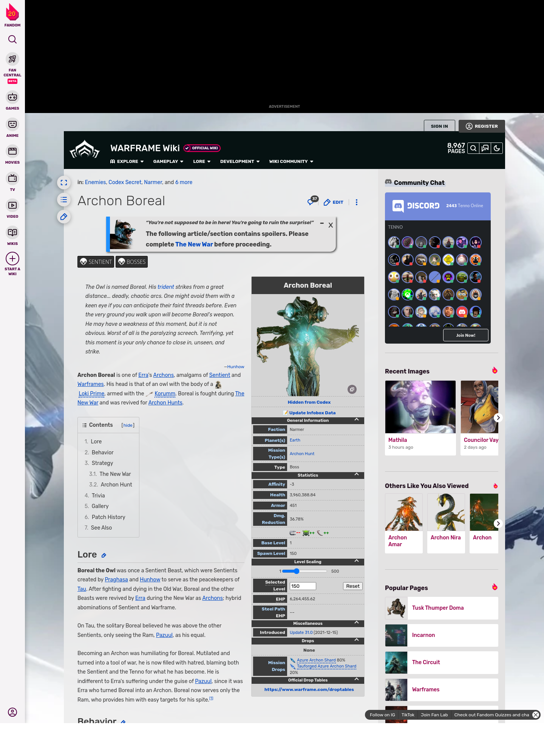Click the Selected Level input field
Image resolution: width=544 pixels, height=756 pixels.
(x=303, y=586)
